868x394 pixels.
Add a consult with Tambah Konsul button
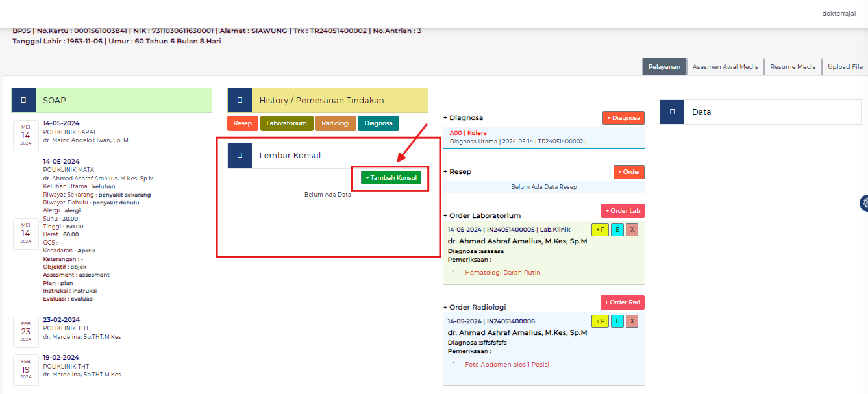coord(391,178)
